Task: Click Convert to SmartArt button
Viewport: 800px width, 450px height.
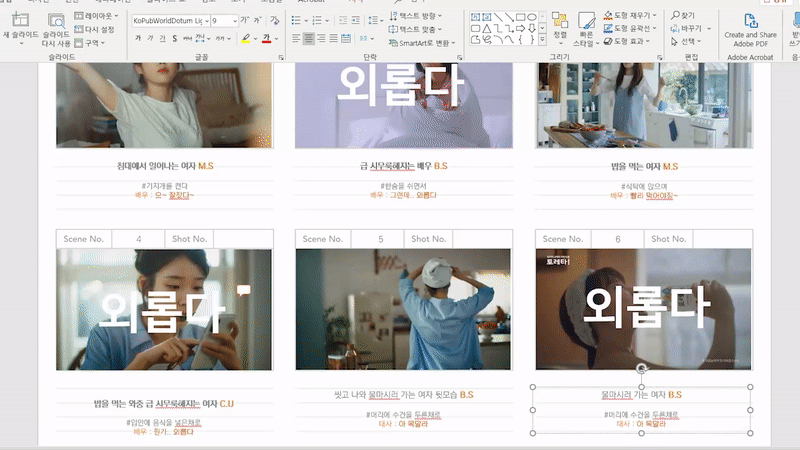Action: [x=422, y=43]
